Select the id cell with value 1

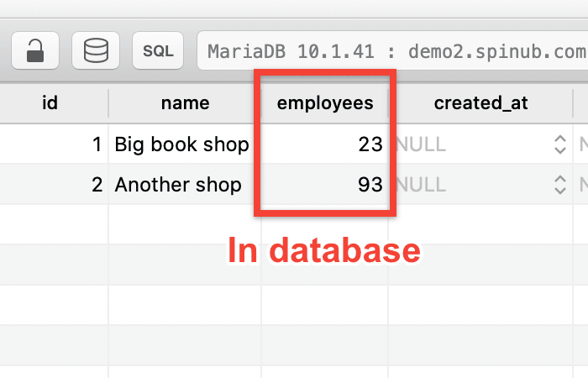[54, 144]
